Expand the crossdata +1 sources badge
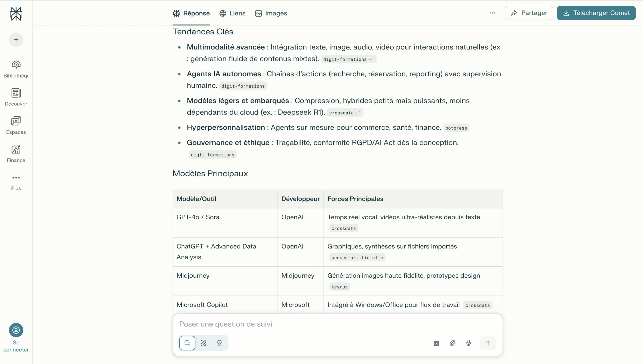This screenshot has height=364, width=643. [345, 113]
